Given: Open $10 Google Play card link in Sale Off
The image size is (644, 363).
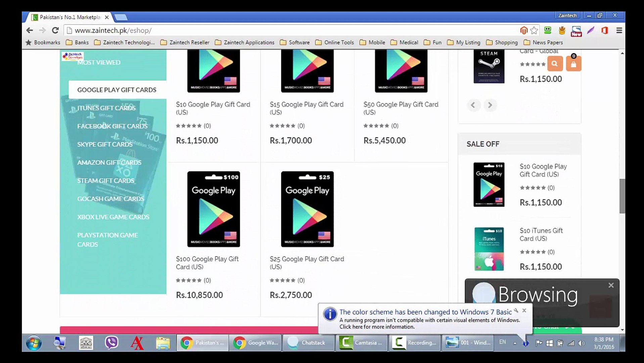Looking at the screenshot, I should pyautogui.click(x=543, y=170).
